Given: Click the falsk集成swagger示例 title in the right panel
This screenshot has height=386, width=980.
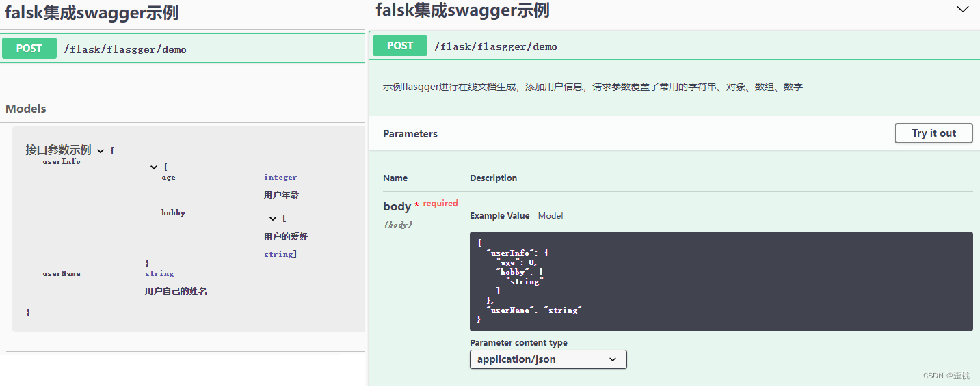Looking at the screenshot, I should [x=462, y=10].
